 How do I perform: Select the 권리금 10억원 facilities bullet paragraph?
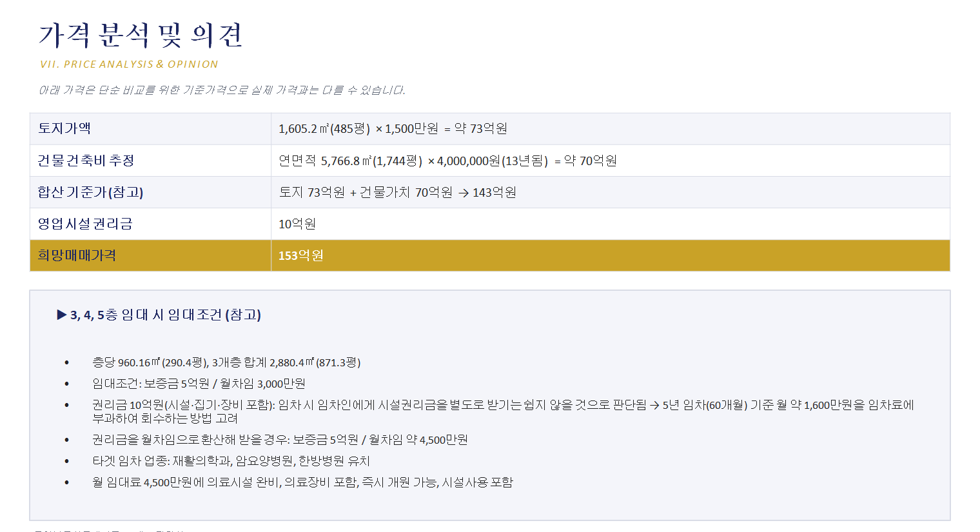(504, 411)
